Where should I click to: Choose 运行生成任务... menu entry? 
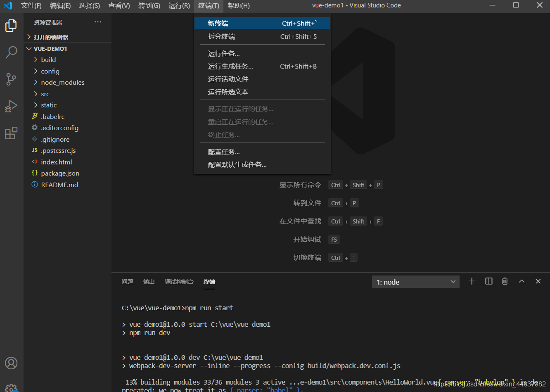click(x=262, y=66)
